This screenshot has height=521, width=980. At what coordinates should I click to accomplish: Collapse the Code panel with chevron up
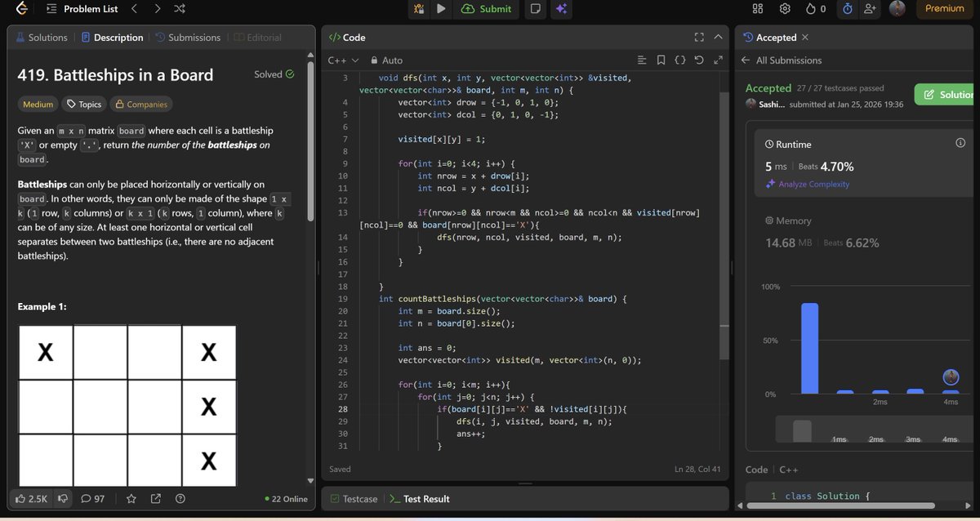pyautogui.click(x=718, y=38)
